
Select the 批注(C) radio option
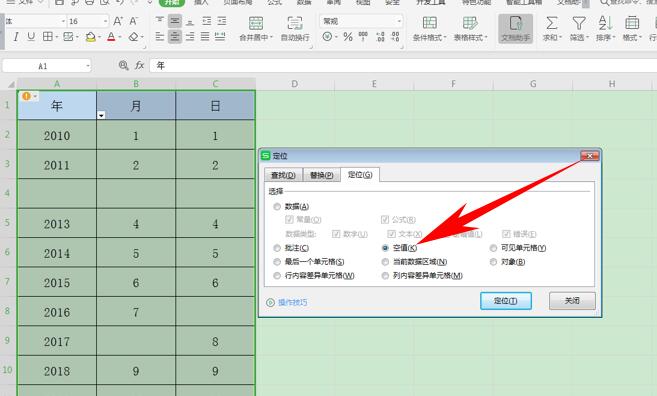pyautogui.click(x=277, y=248)
